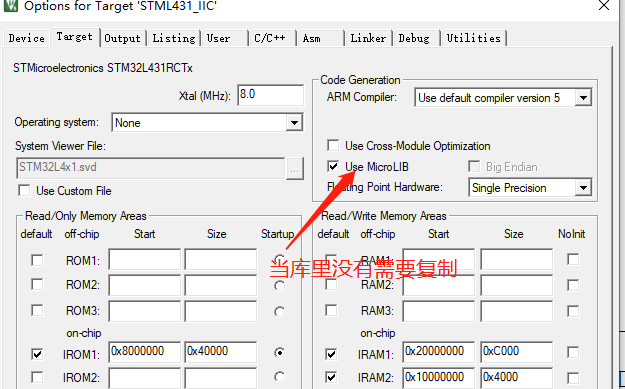The width and height of the screenshot is (625, 389).
Task: Select the IROM2 Startup radio button
Action: click(x=279, y=377)
